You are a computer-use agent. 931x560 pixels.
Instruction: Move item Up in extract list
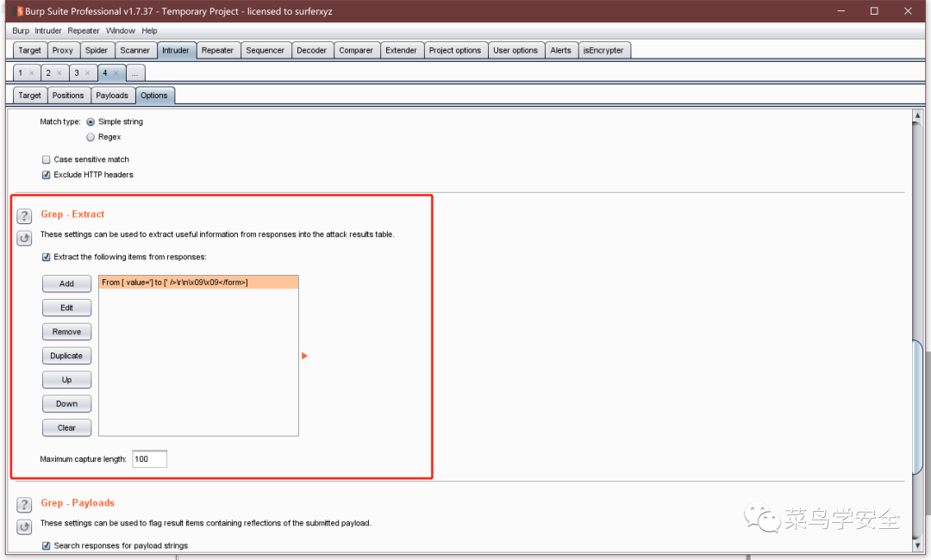(66, 380)
